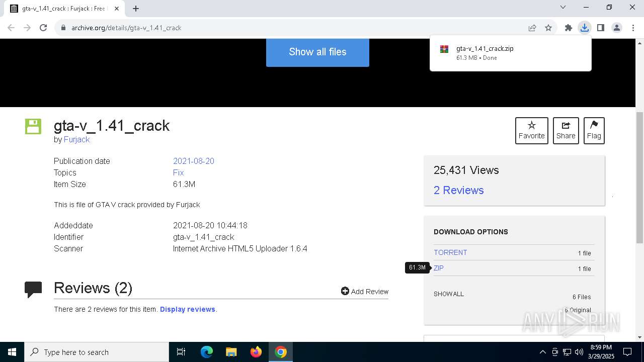The image size is (644, 362).
Task: Click the taskbar search box
Action: 97,352
